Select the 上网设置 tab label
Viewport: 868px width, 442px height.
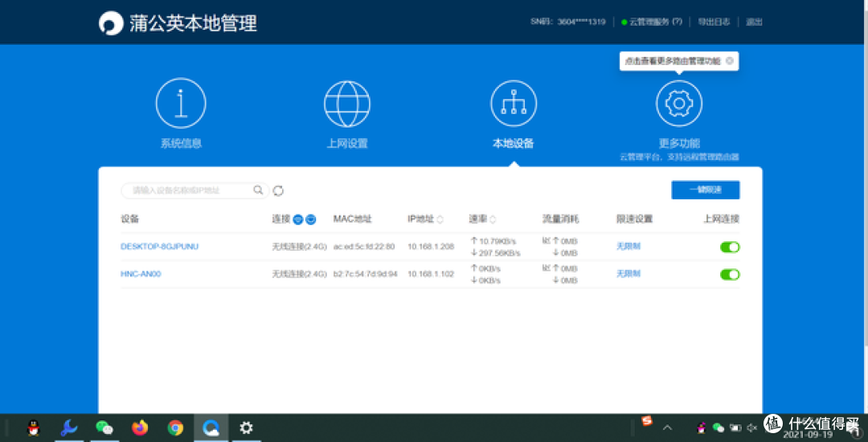click(x=347, y=144)
